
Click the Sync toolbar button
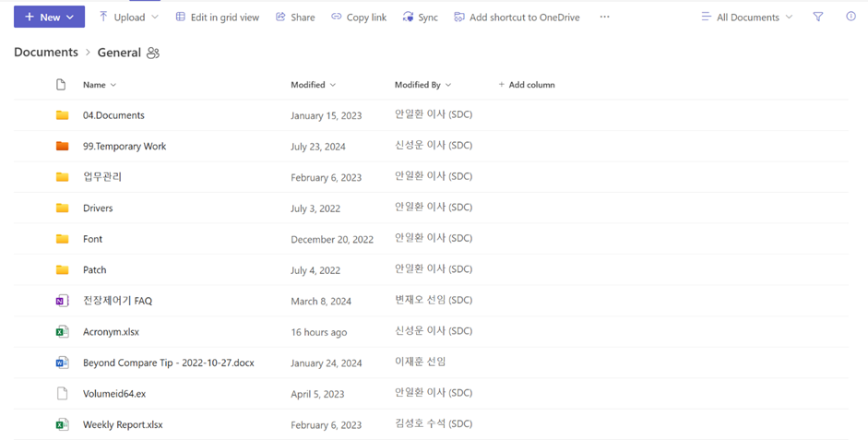pyautogui.click(x=420, y=18)
